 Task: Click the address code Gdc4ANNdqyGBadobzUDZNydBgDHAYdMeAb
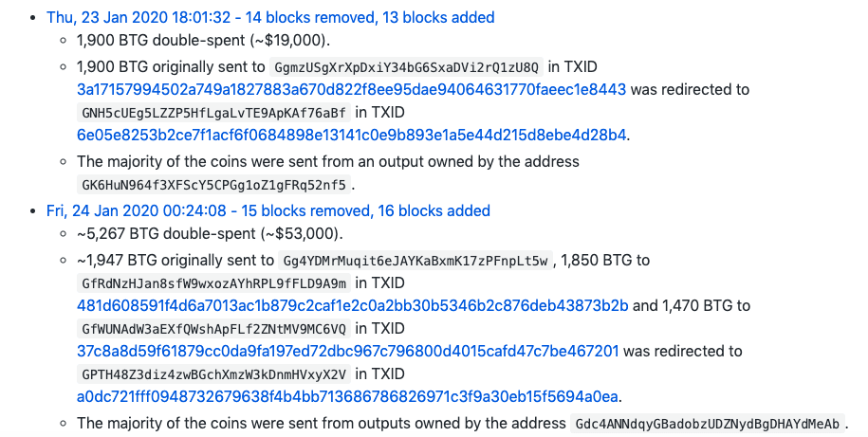pyautogui.click(x=707, y=424)
